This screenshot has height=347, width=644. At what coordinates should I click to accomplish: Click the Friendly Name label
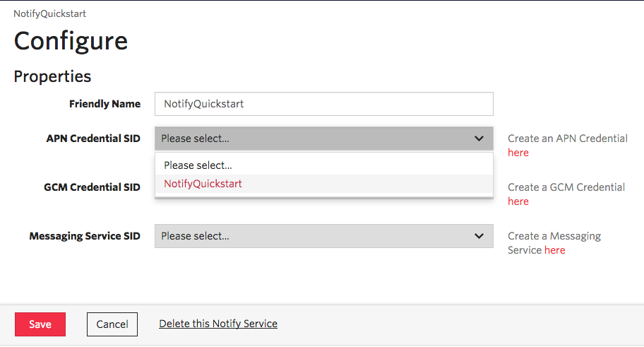click(105, 104)
